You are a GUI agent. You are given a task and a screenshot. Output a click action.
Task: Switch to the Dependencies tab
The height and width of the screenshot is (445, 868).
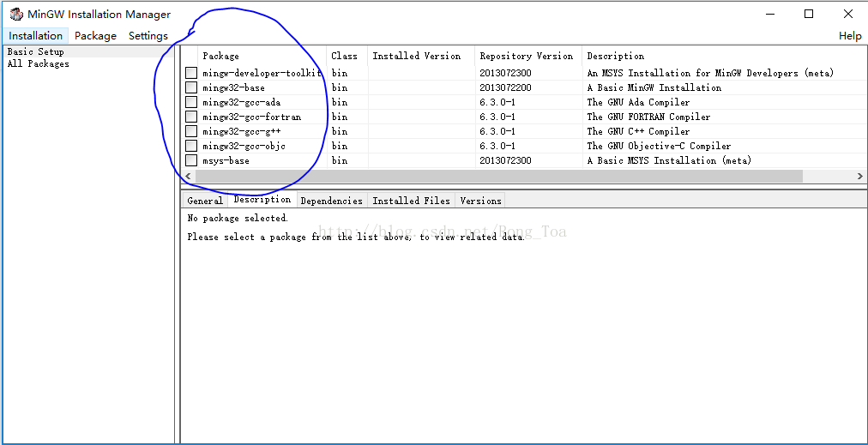coord(331,201)
